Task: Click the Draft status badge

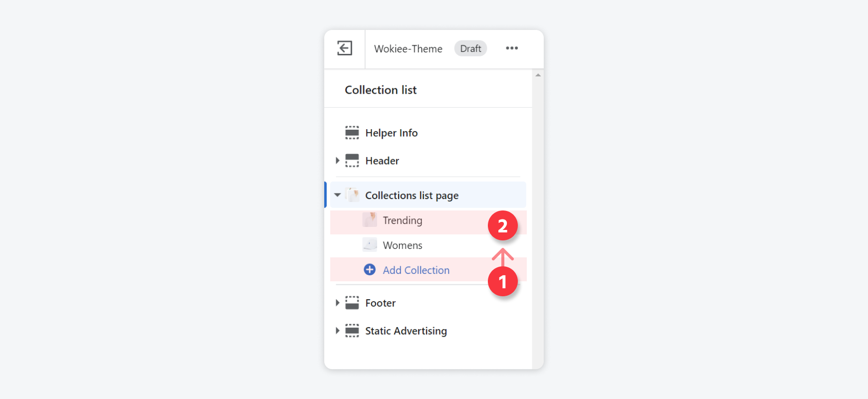Action: pos(470,48)
